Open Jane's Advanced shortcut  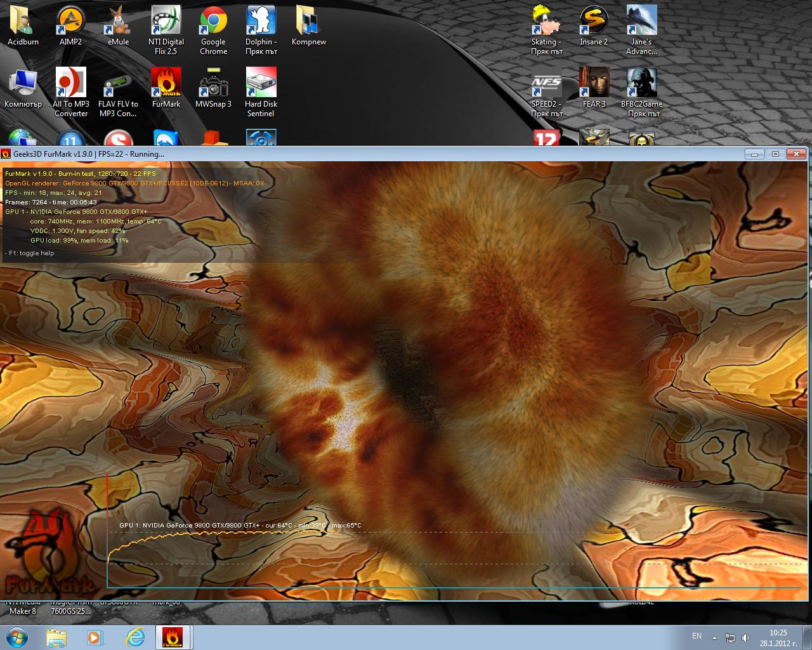click(641, 30)
